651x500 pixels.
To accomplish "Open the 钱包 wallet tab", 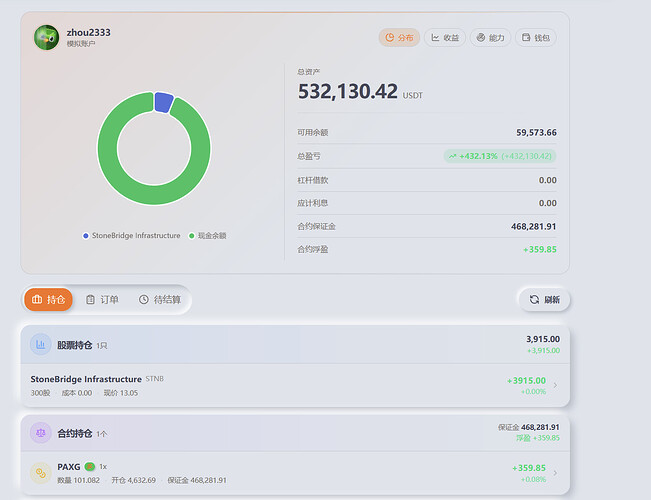I will click(x=536, y=38).
